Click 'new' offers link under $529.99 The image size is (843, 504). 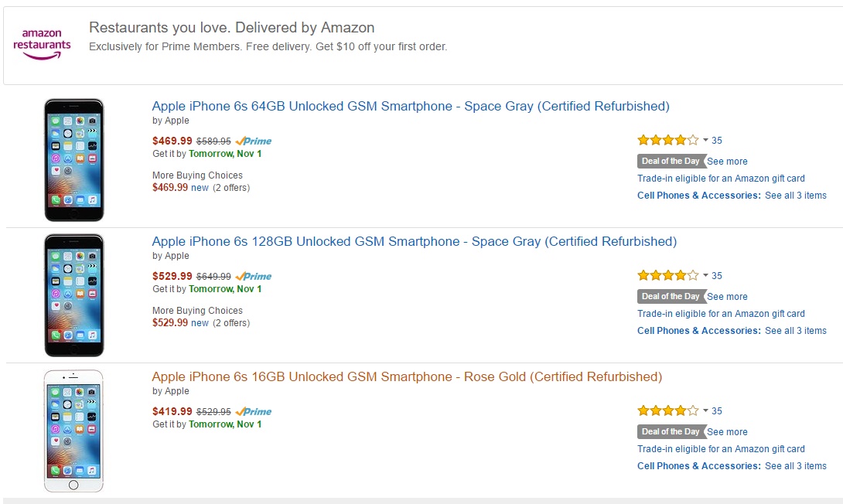tap(200, 323)
